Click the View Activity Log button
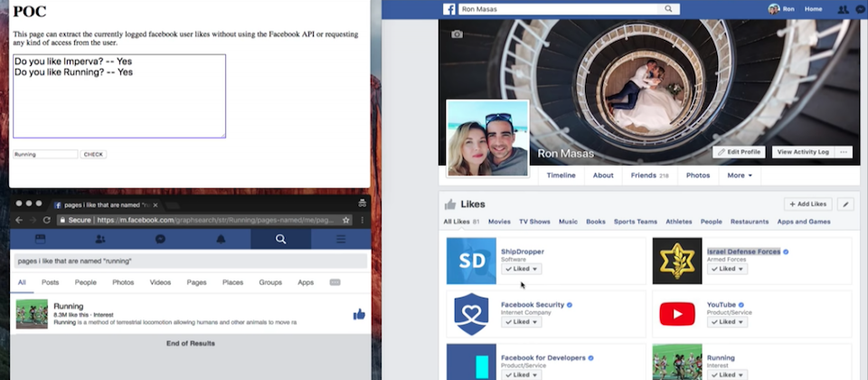Image resolution: width=868 pixels, height=380 pixels. coord(803,152)
